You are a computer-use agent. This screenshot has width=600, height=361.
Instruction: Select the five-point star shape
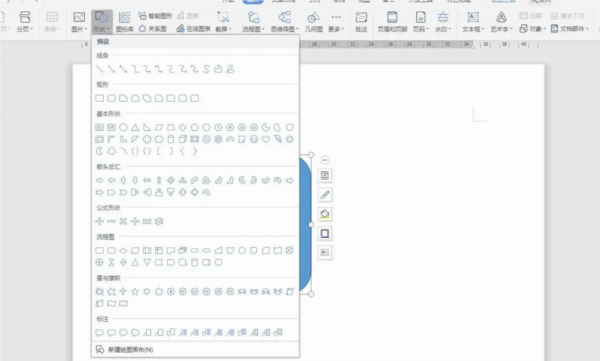tap(135, 292)
